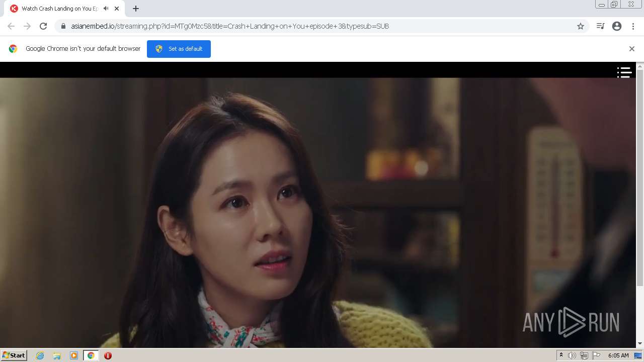Launch Internet Explorer from taskbar

40,355
